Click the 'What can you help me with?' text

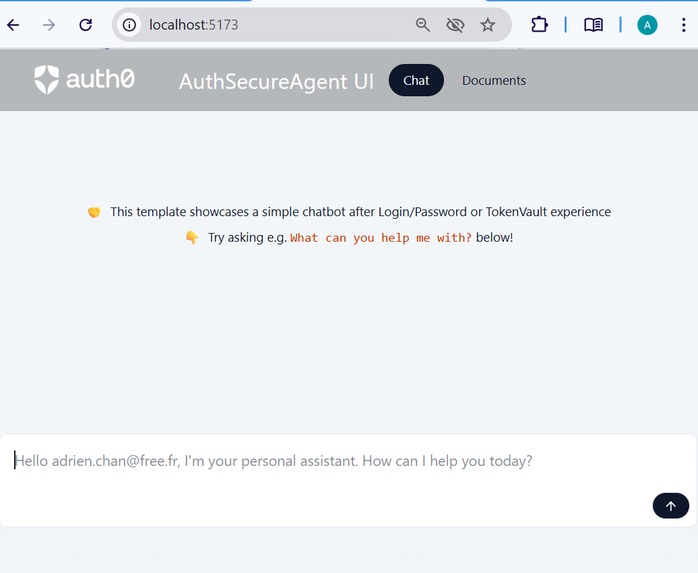[381, 238]
